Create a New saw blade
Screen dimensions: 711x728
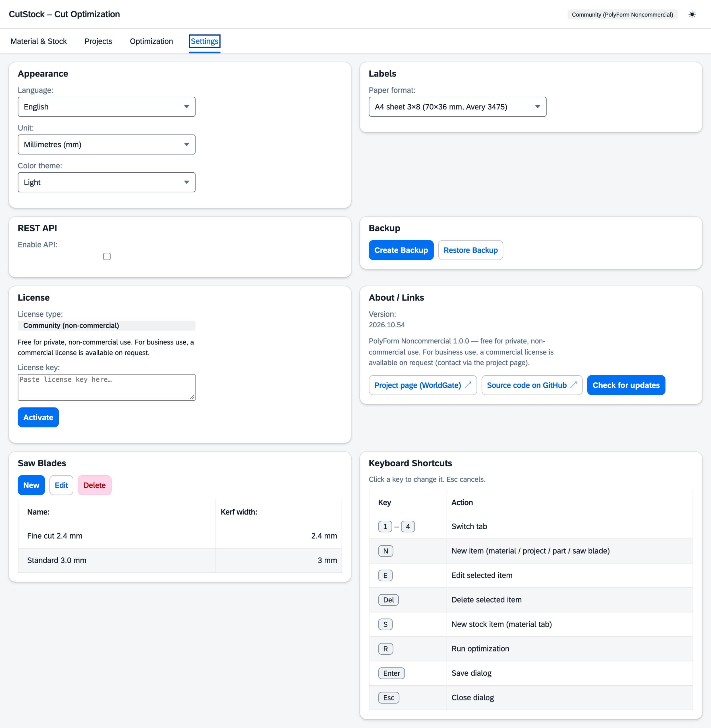coord(31,485)
